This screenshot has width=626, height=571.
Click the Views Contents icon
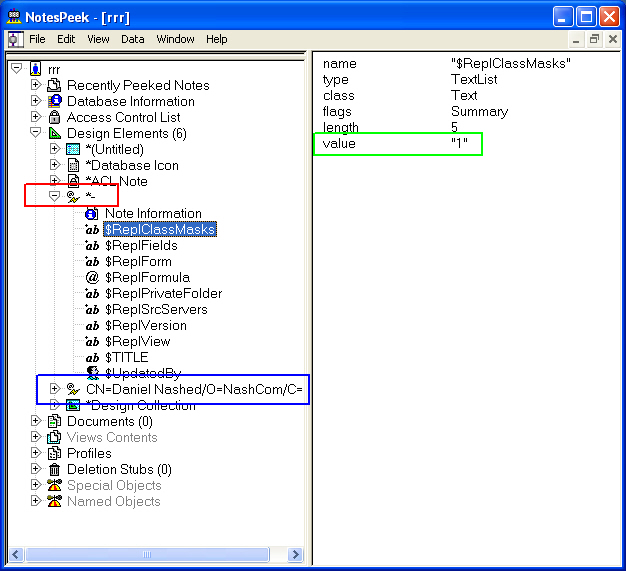(x=54, y=437)
